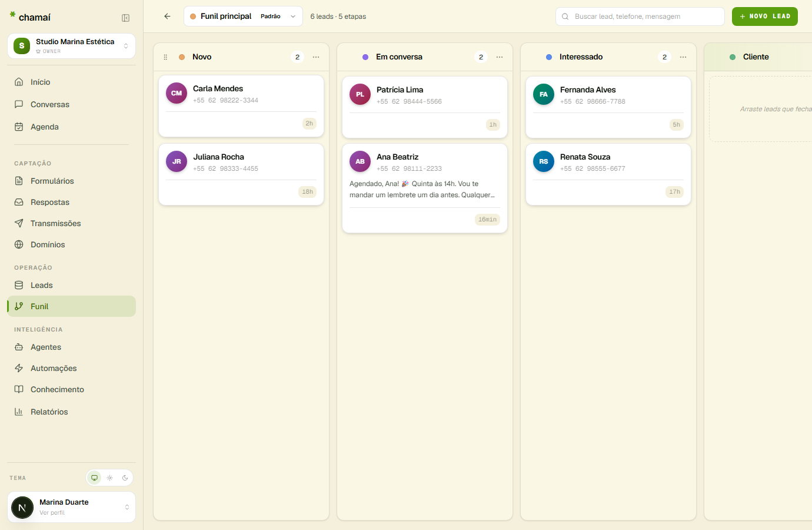
Task: Click Ana Beatriz message preview text
Action: [x=422, y=189]
